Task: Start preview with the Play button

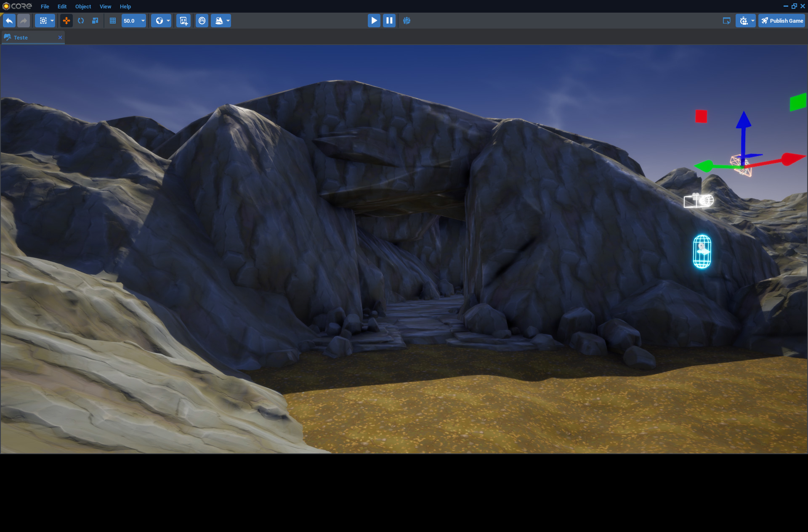Action: 374,21
